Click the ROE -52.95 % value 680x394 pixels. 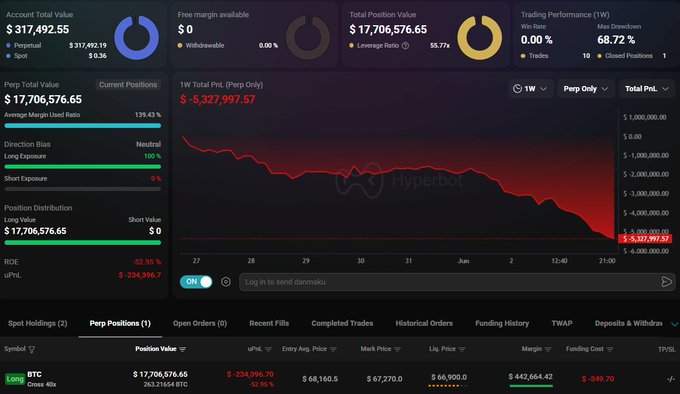coord(147,262)
